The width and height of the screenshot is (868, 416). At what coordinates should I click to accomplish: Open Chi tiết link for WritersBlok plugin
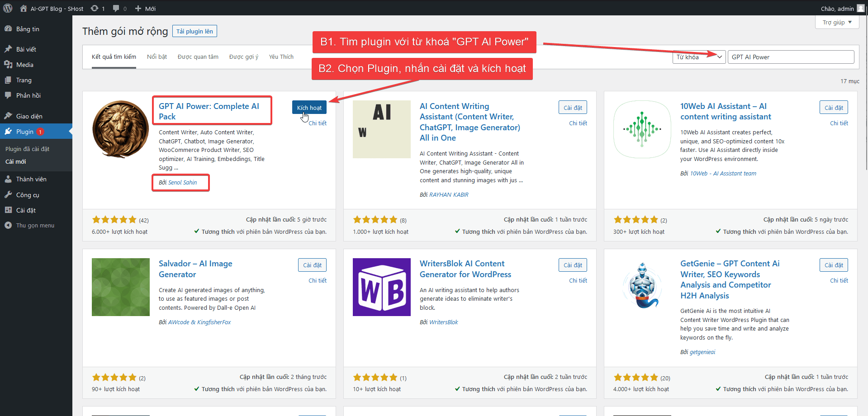578,280
